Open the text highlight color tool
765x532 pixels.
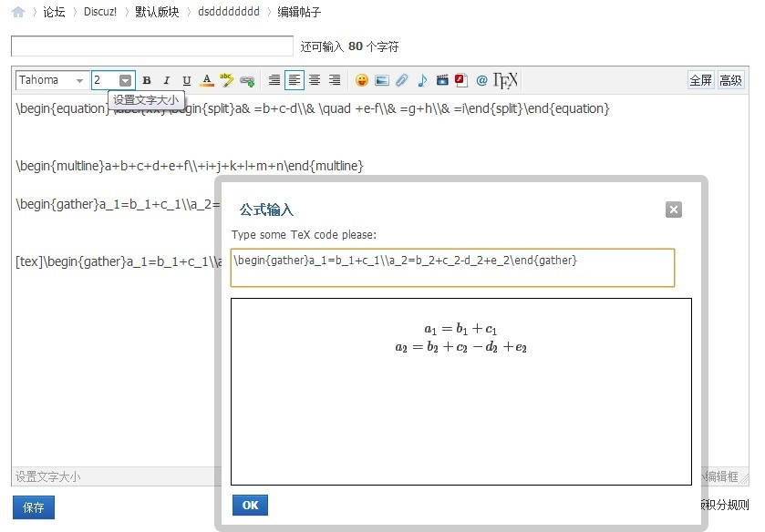[x=226, y=80]
